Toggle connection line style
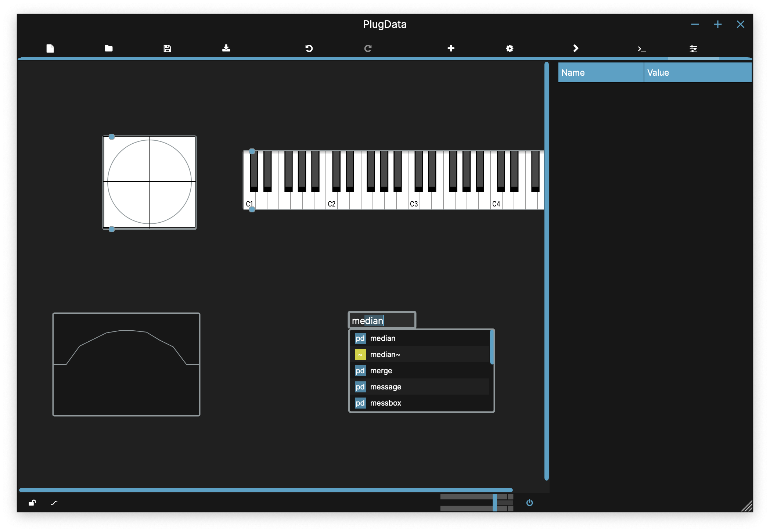The image size is (770, 532). pyautogui.click(x=54, y=503)
